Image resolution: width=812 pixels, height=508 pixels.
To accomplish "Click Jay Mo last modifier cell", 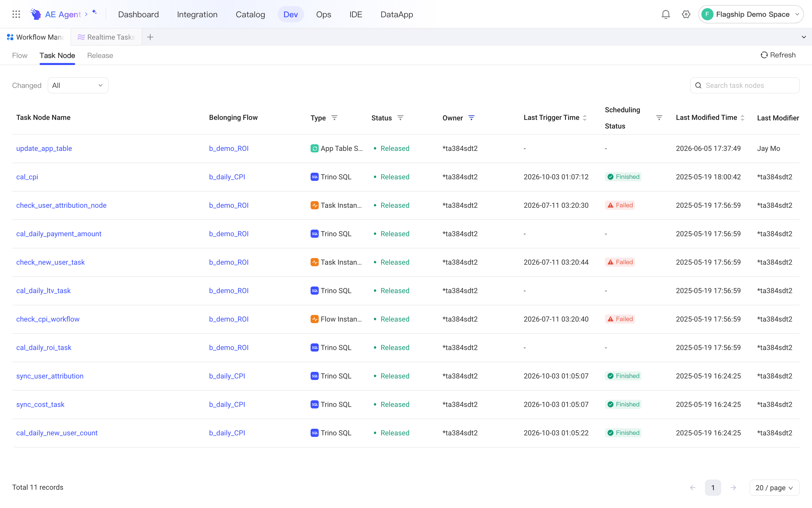I will (x=768, y=149).
